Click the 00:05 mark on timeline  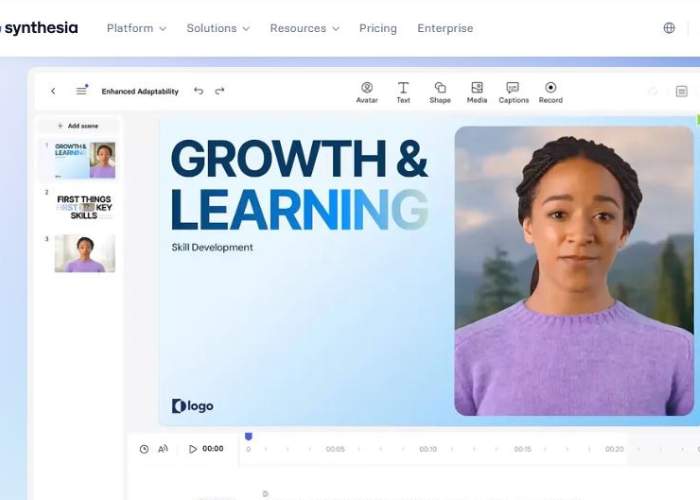coord(335,449)
